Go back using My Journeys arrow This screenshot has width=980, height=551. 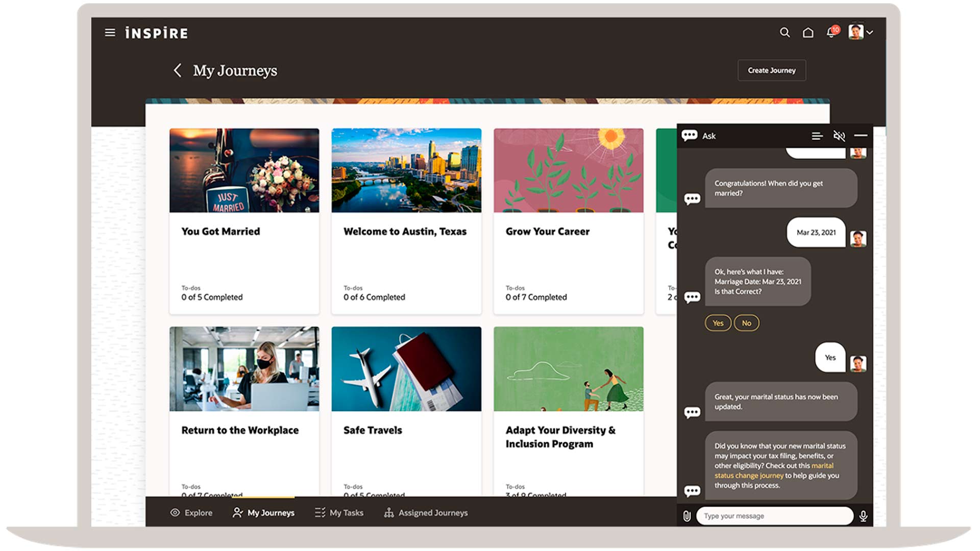coord(178,70)
